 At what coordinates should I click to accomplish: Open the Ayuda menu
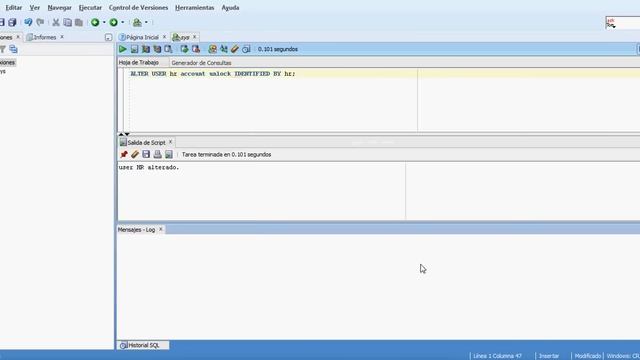point(230,8)
